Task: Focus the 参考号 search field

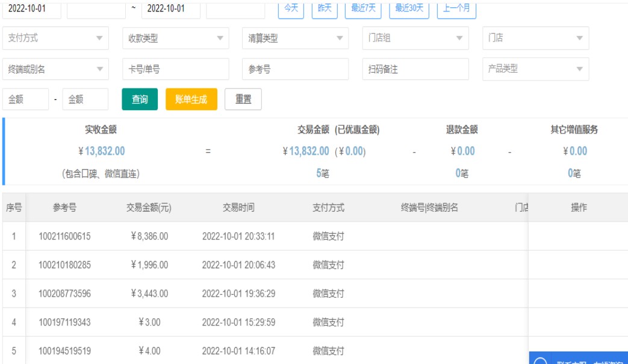Action: 295,69
